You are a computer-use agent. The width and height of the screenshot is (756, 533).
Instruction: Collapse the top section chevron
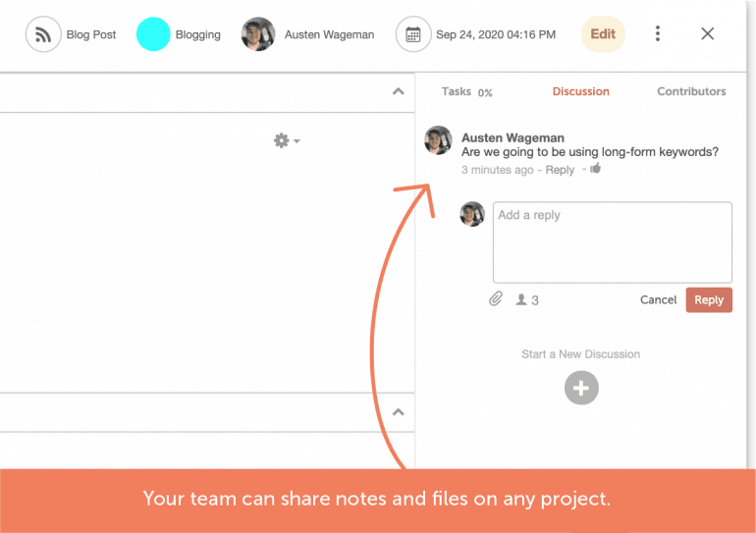pos(399,91)
